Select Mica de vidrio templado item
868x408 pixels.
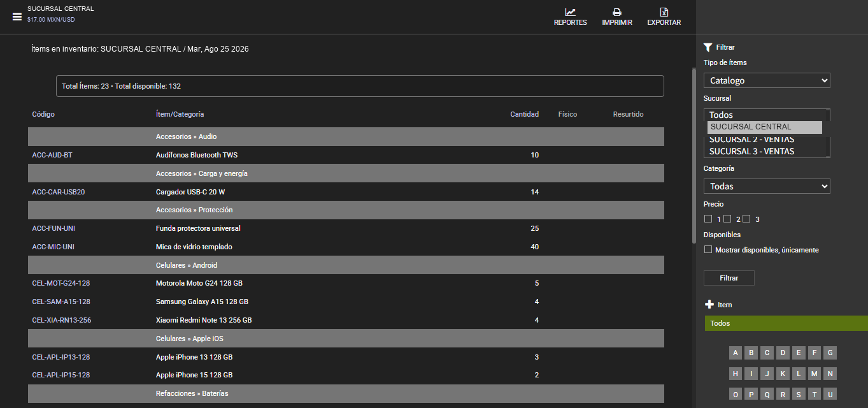coord(194,247)
